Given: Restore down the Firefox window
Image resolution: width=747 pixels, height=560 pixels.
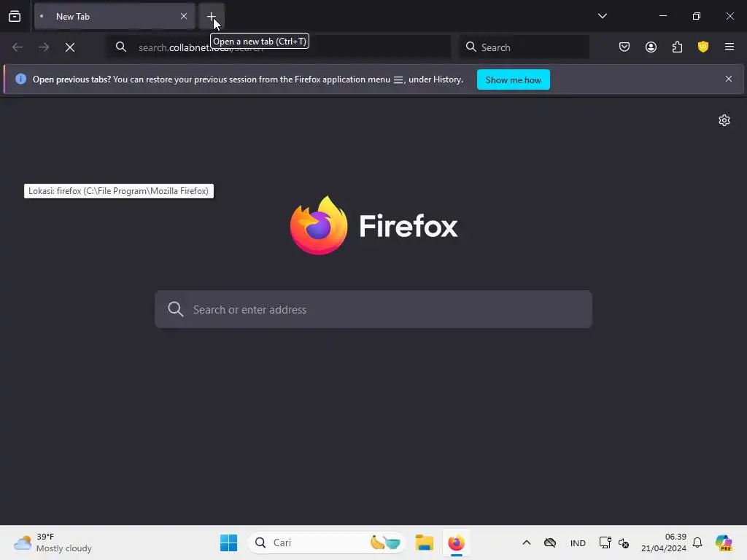Looking at the screenshot, I should pyautogui.click(x=697, y=16).
